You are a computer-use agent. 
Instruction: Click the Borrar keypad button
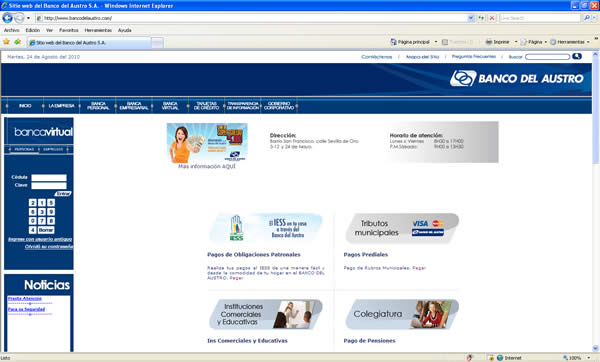point(46,230)
